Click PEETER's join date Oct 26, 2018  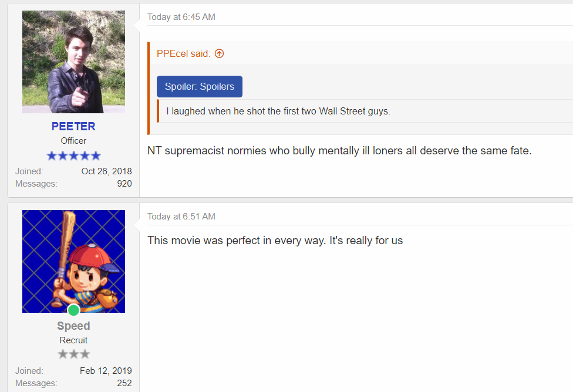click(106, 171)
